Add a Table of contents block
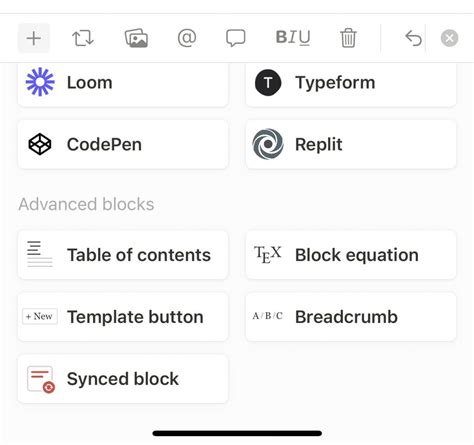This screenshot has width=474, height=445. (x=123, y=255)
